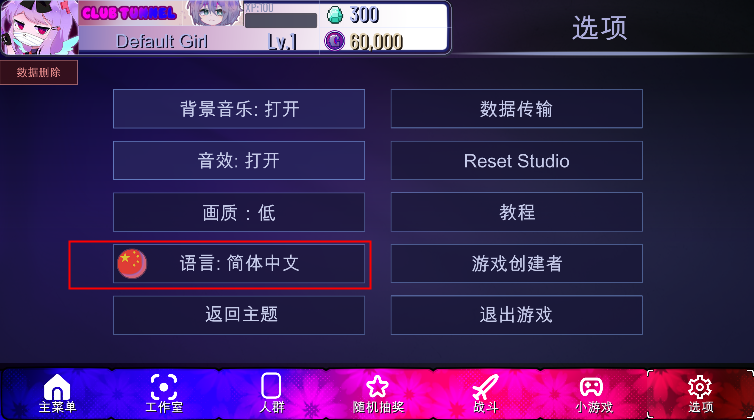Change language via 语言: 简体中文
This screenshot has width=754, height=420.
click(x=239, y=264)
